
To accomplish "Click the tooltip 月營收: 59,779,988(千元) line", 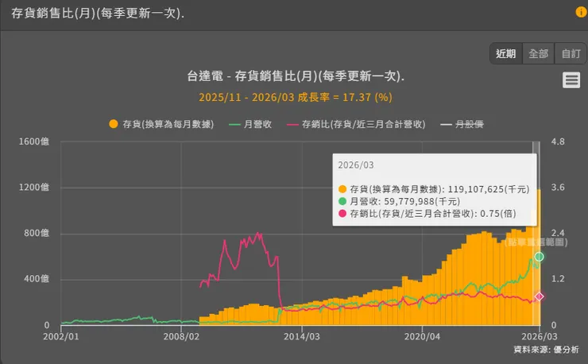I will (x=400, y=202).
